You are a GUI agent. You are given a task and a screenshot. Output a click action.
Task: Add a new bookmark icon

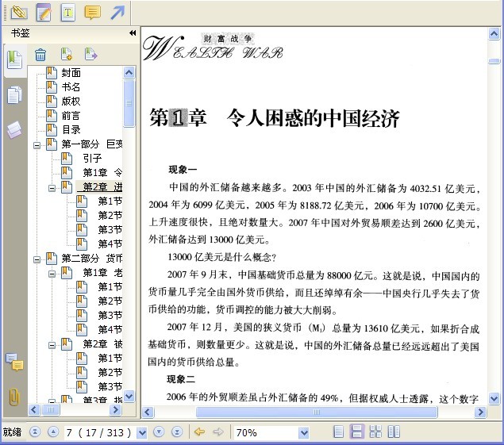pyautogui.click(x=67, y=54)
